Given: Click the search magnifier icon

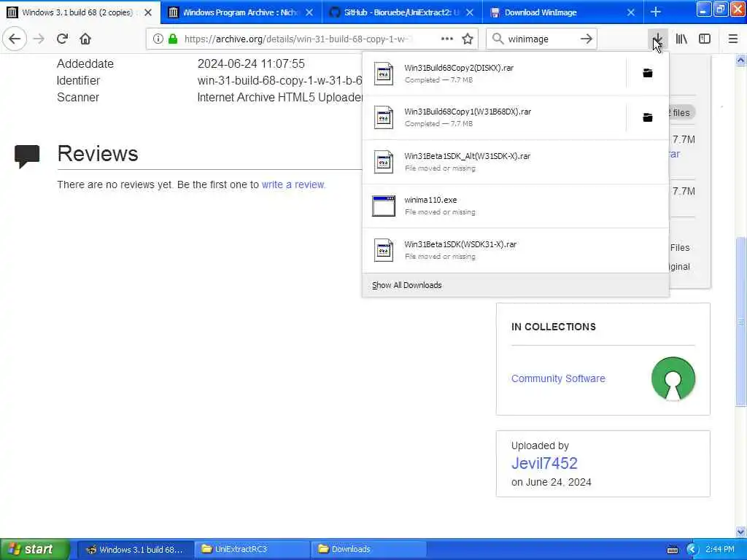Looking at the screenshot, I should pos(498,39).
